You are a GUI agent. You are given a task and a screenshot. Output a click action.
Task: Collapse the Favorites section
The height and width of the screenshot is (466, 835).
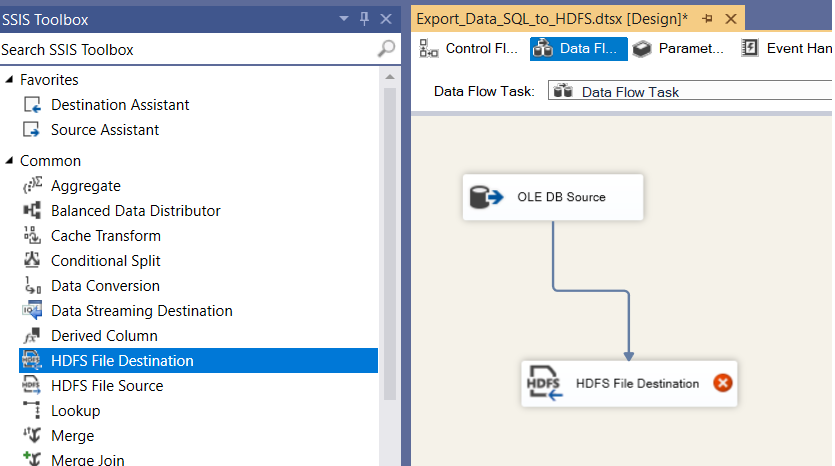(9, 80)
